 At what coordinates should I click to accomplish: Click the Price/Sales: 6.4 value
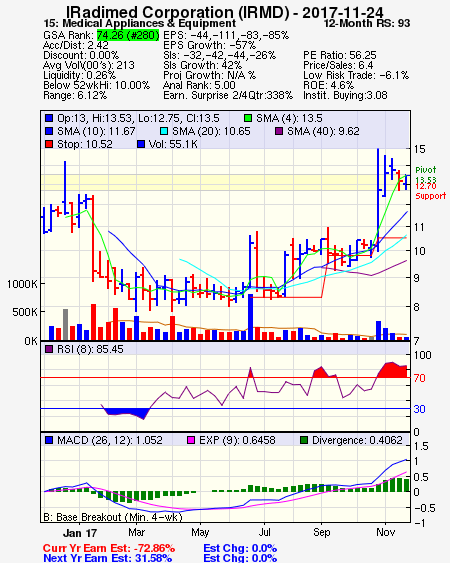338,65
